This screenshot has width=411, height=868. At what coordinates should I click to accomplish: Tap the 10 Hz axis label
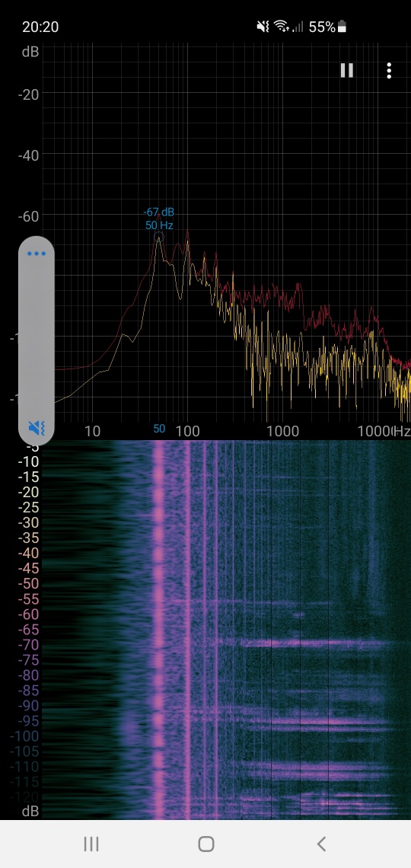pyautogui.click(x=92, y=431)
